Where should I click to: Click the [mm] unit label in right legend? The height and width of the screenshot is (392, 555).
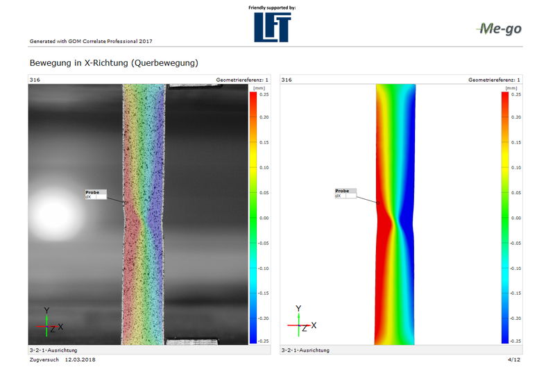(x=511, y=88)
